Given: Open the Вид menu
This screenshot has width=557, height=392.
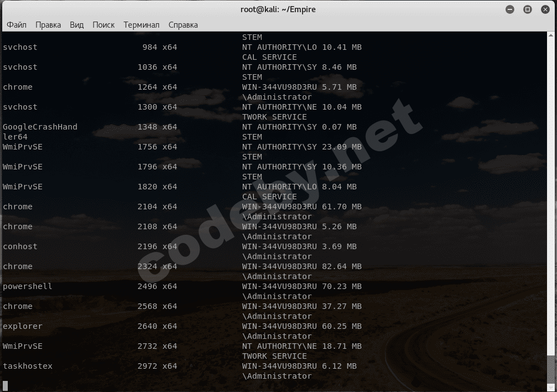Looking at the screenshot, I should coord(76,25).
